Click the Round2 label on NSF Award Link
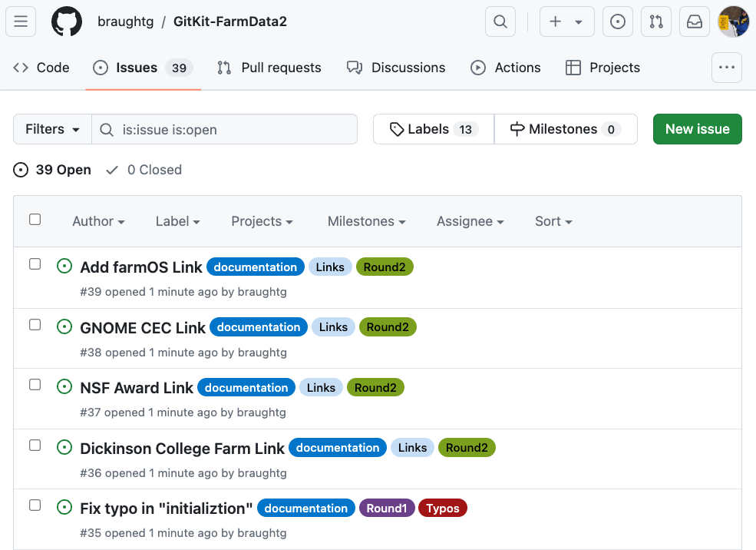756x550 pixels. [375, 387]
